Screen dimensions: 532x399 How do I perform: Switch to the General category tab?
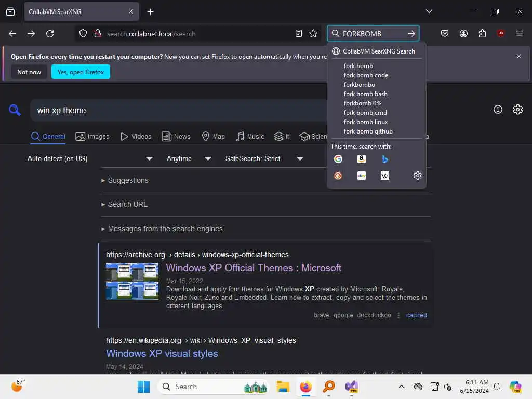(48, 137)
